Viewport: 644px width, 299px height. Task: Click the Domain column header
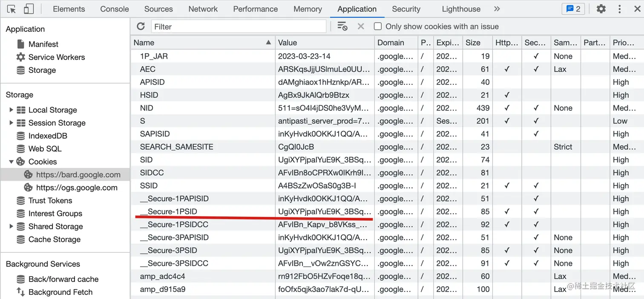396,43
